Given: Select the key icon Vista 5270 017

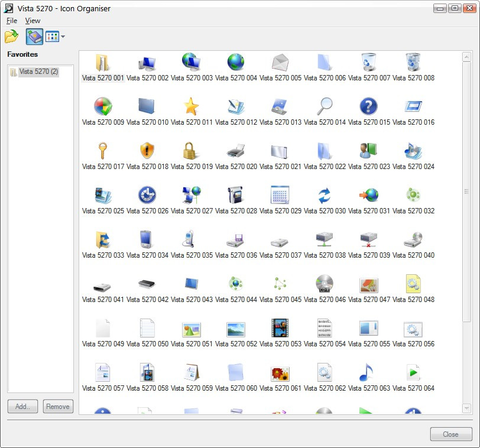Looking at the screenshot, I should [102, 151].
